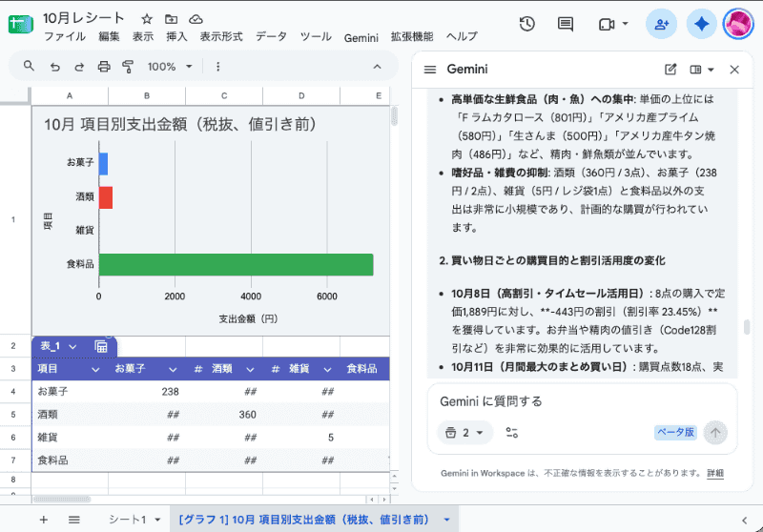This screenshot has width=763, height=532.
Task: Click the search magnifier in the toolbar
Action: pyautogui.click(x=29, y=66)
